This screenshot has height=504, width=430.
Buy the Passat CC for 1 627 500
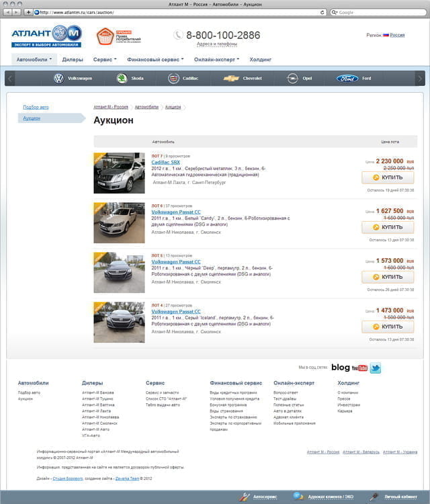388,227
